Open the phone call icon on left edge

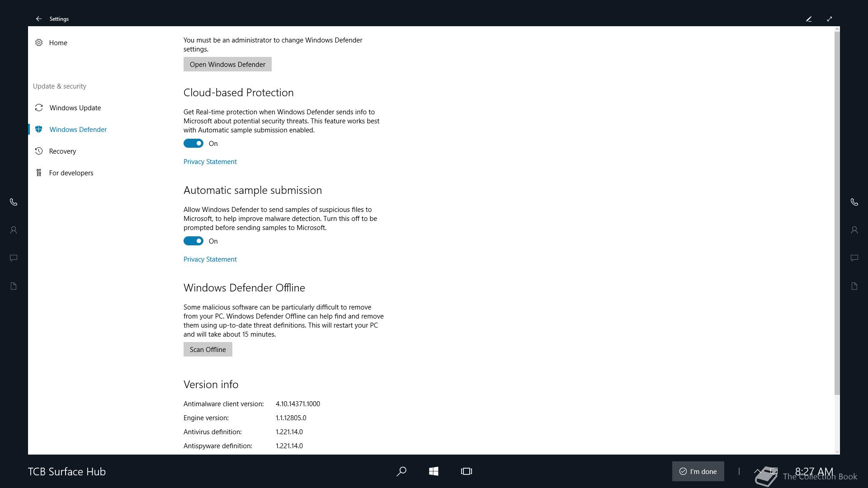tap(14, 202)
